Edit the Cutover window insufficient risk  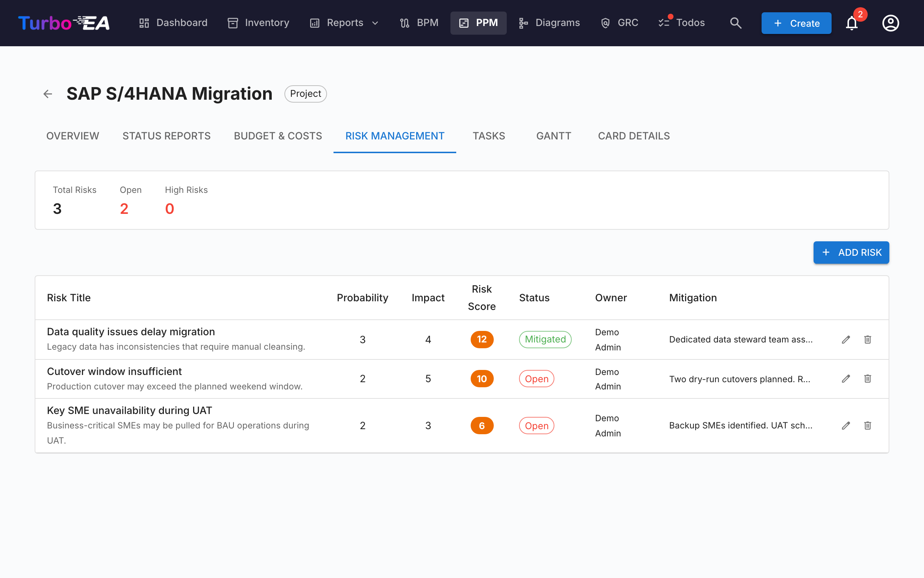coord(846,379)
